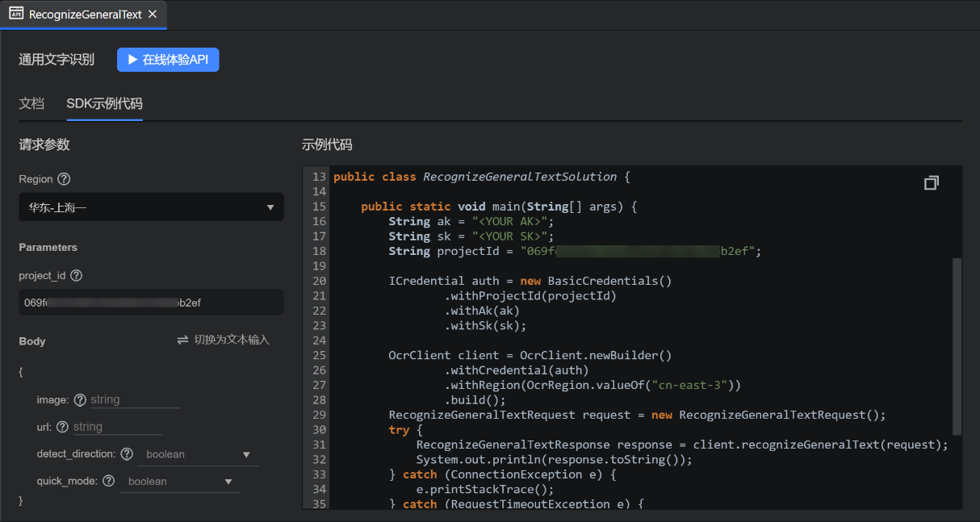Open the Region dropdown showing 华东-上海一
Image resolution: width=980 pixels, height=522 pixels.
[151, 207]
